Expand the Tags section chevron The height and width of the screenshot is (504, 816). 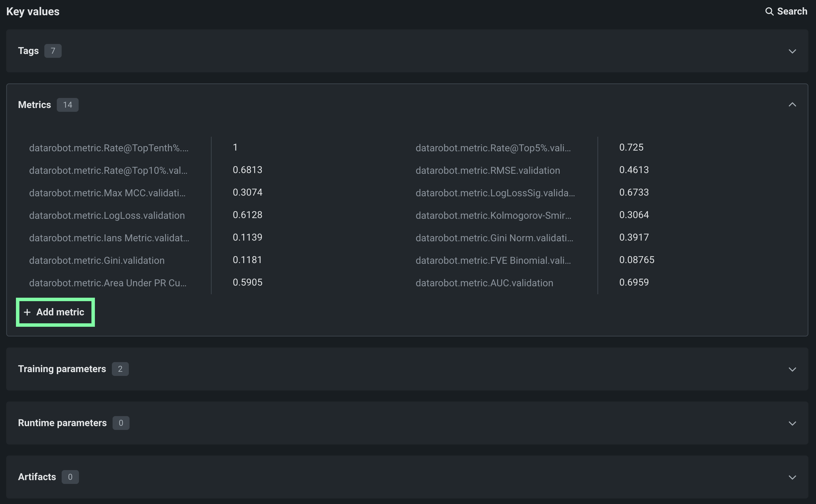pyautogui.click(x=792, y=51)
